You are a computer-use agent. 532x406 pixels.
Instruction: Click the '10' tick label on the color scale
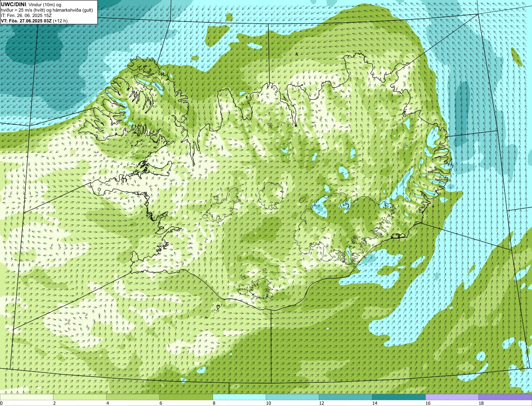click(x=268, y=403)
